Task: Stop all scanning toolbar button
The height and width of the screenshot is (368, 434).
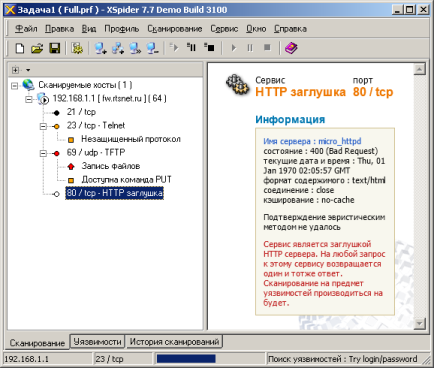Action: click(x=267, y=48)
